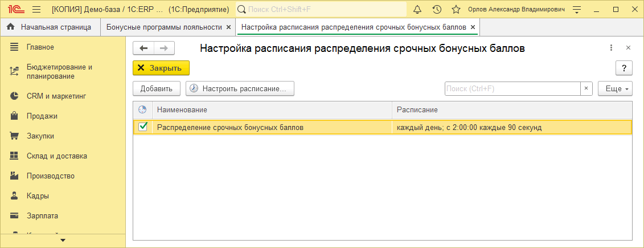Sort by Расписание column header

coord(511,109)
